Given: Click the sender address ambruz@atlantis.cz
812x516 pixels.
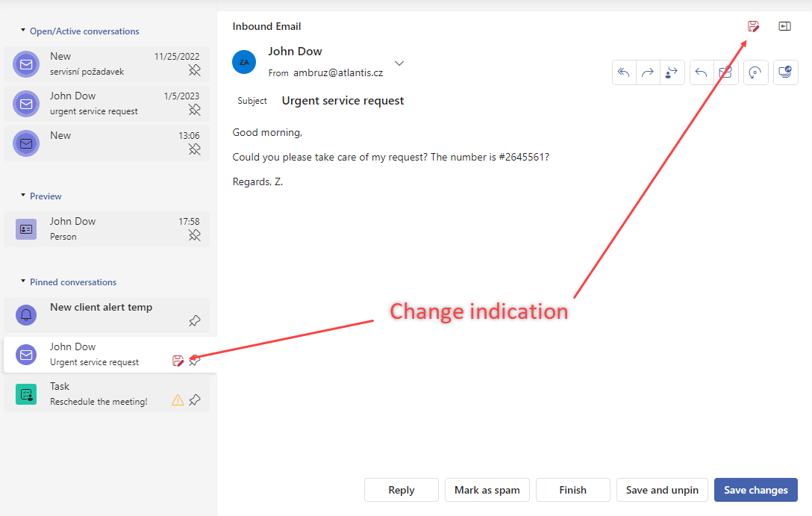Looking at the screenshot, I should point(338,73).
